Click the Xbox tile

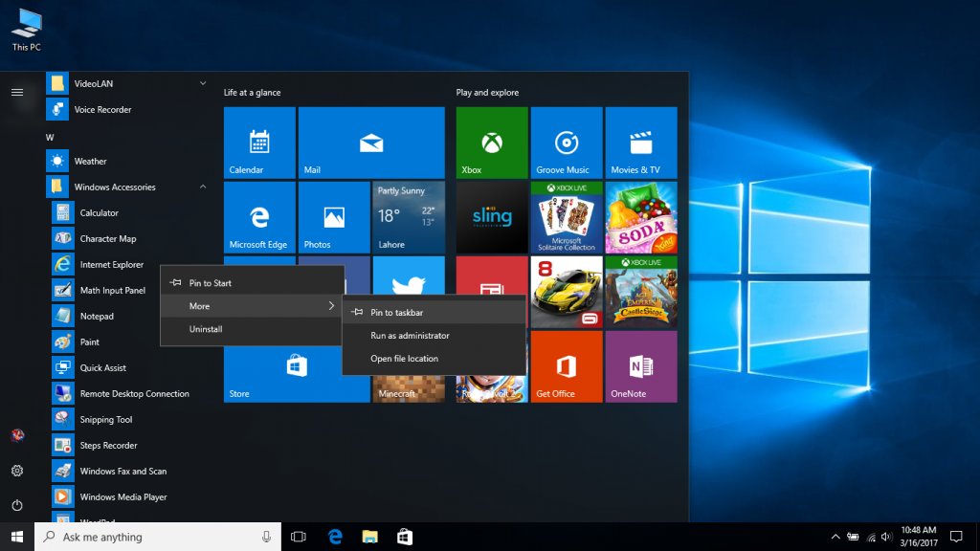(492, 143)
